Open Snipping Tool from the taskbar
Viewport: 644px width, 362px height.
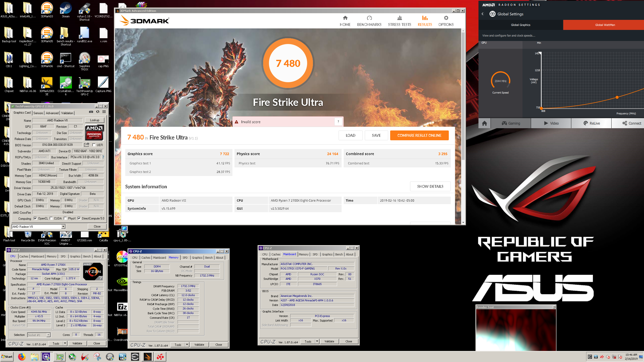97,357
